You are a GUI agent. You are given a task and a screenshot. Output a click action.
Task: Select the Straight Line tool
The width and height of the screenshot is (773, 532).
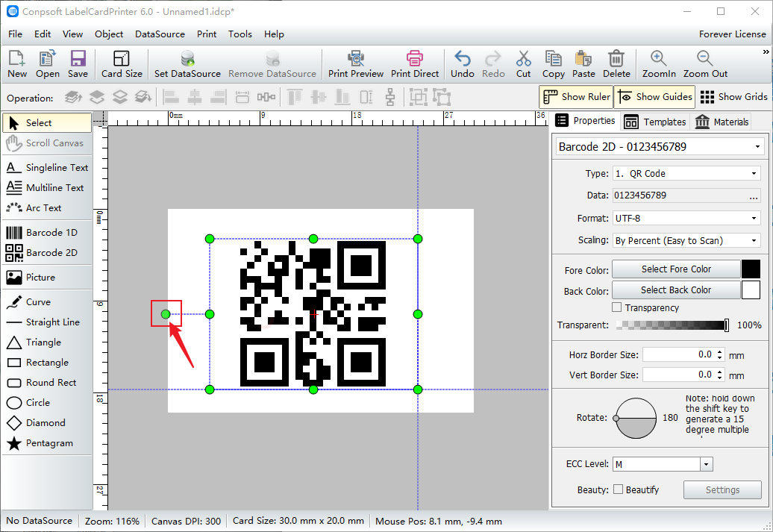[x=47, y=322]
